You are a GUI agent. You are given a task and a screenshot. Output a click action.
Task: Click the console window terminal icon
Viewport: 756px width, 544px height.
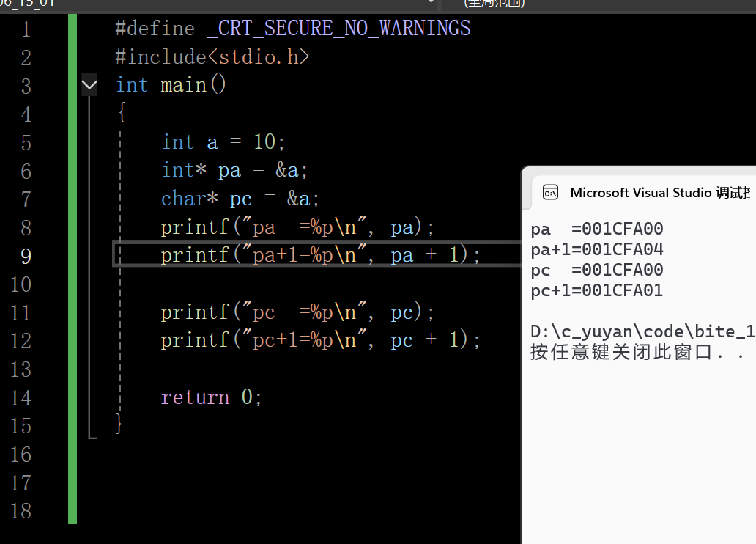(x=550, y=193)
